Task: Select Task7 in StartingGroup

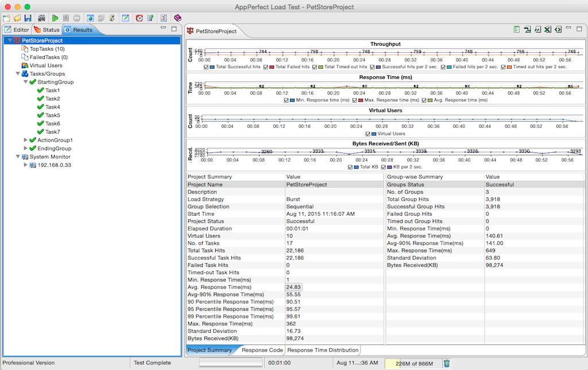Action: point(52,132)
